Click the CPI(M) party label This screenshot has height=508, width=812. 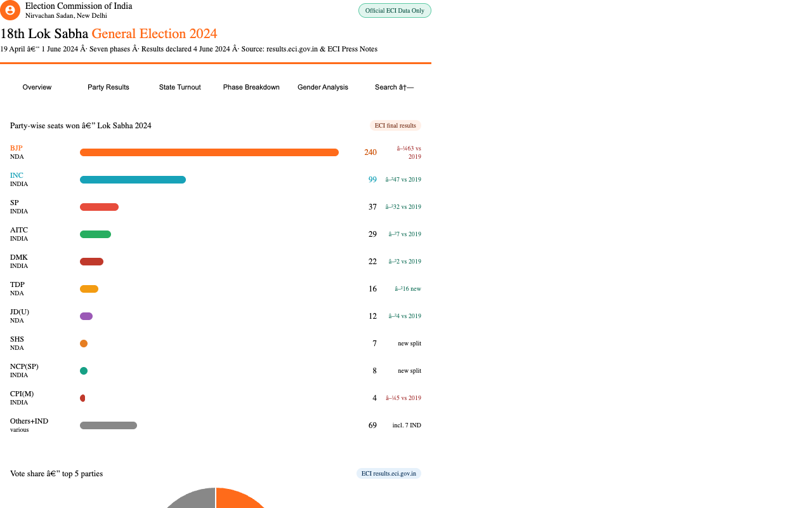click(22, 394)
